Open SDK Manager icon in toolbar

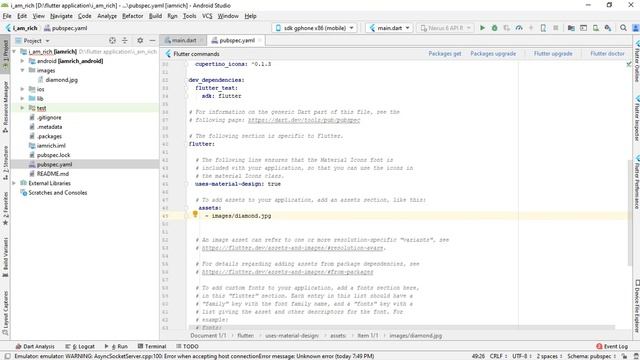[608, 28]
